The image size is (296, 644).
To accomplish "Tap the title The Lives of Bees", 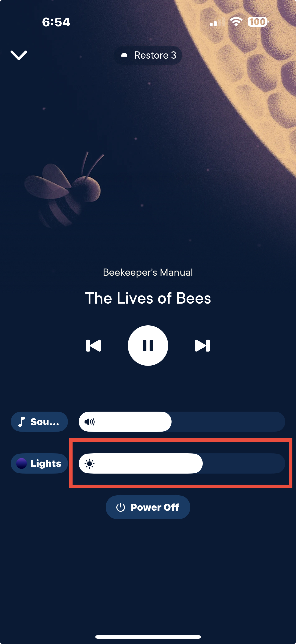I will (148, 298).
